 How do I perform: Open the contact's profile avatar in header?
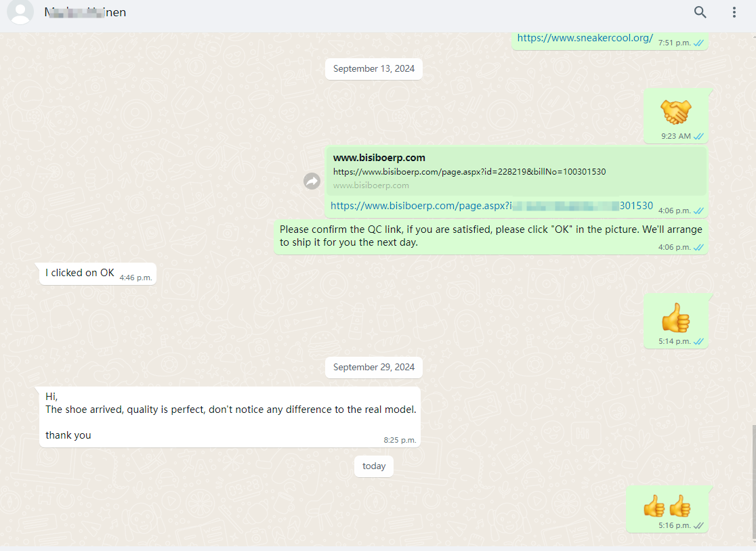click(20, 12)
